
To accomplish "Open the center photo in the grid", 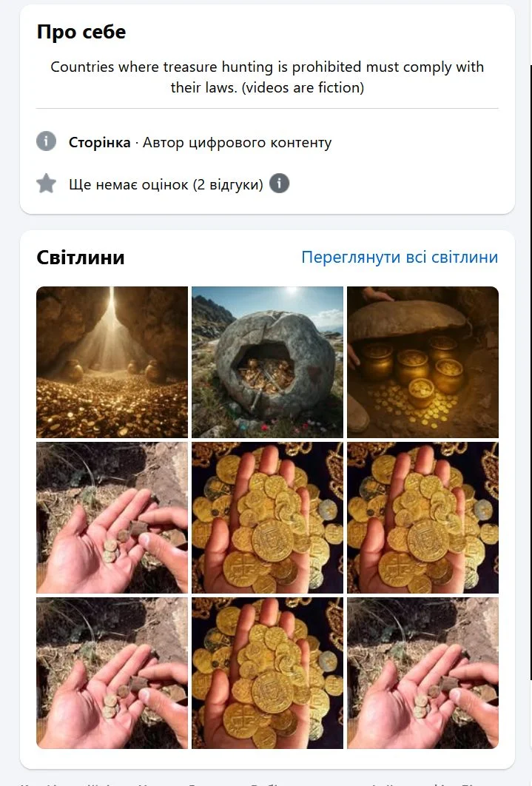I will (268, 517).
